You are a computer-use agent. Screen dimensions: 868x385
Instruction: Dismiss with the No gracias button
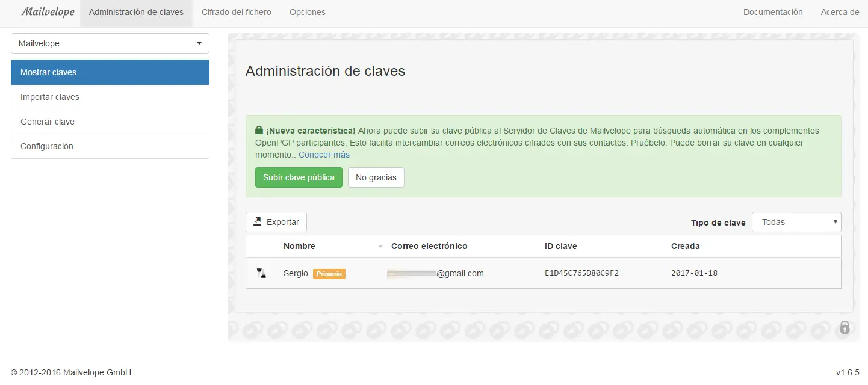(376, 177)
